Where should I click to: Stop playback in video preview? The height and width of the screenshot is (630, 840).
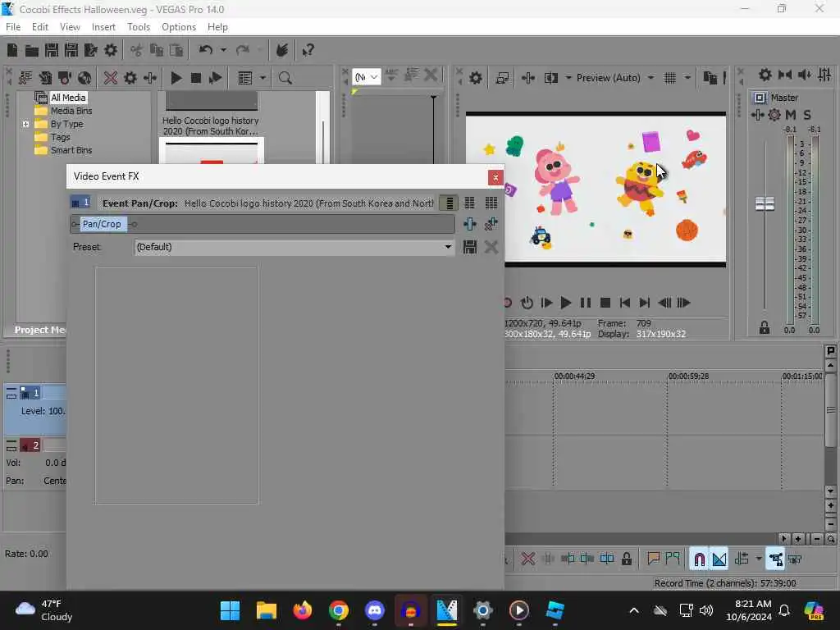coord(605,303)
